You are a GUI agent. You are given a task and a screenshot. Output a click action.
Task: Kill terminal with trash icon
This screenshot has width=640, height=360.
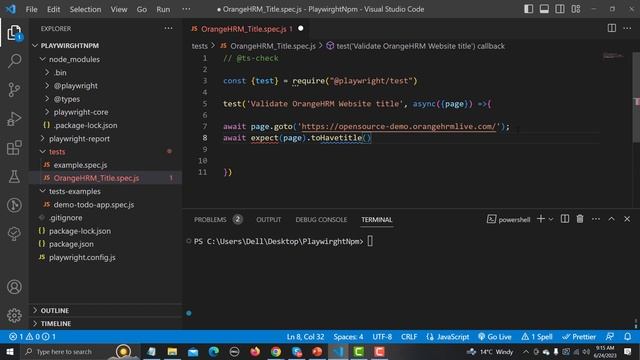[x=580, y=219]
